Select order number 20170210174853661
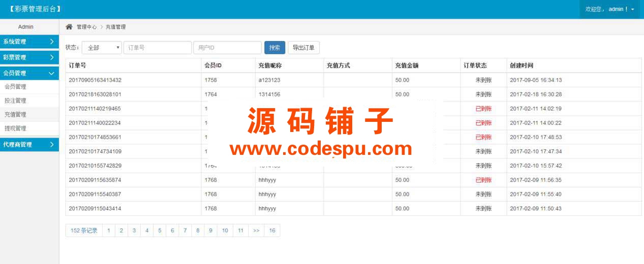 [x=95, y=137]
